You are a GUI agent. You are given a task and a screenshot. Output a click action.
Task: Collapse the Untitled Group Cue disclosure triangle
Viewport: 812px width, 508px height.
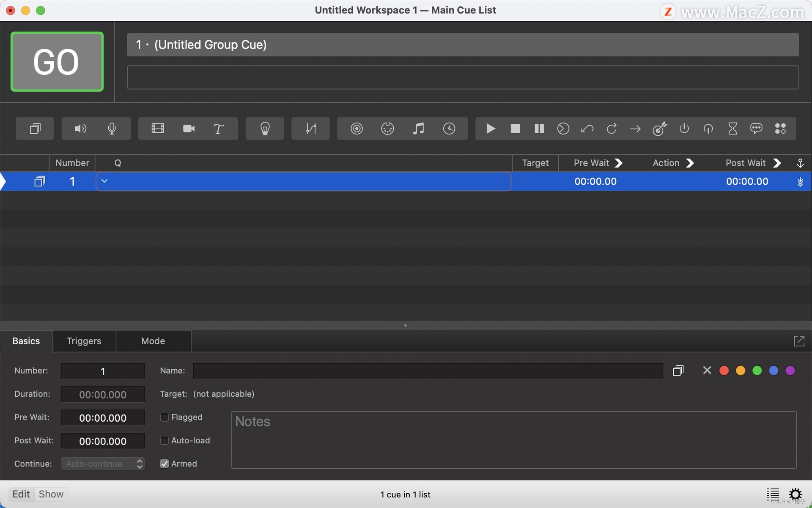point(104,181)
